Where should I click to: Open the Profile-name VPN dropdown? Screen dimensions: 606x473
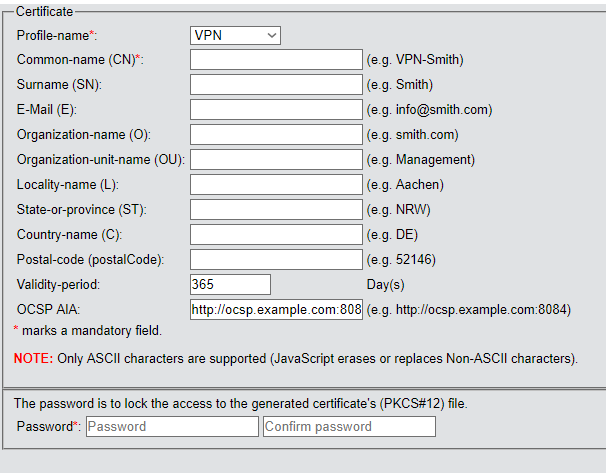click(236, 35)
